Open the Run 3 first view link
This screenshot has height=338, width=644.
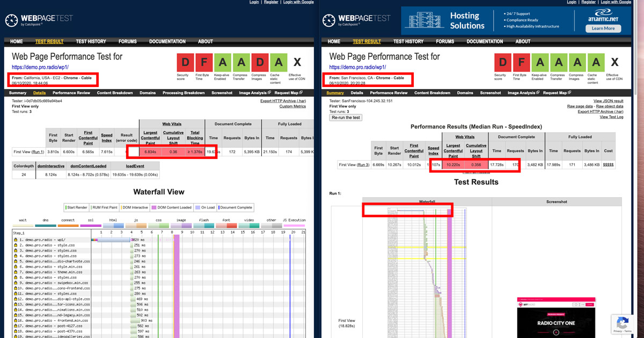pyautogui.click(x=363, y=164)
